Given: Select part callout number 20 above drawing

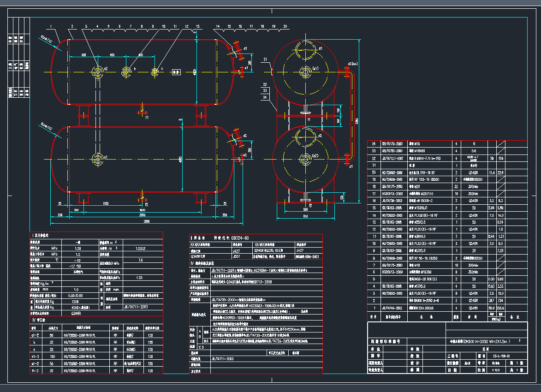Looking at the screenshot, I should 285,26.
